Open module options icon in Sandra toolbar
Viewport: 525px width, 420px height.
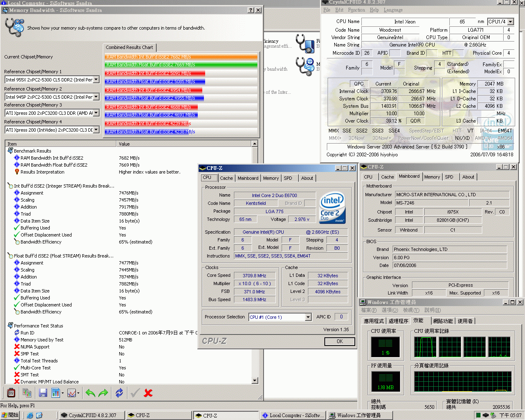coord(11,393)
